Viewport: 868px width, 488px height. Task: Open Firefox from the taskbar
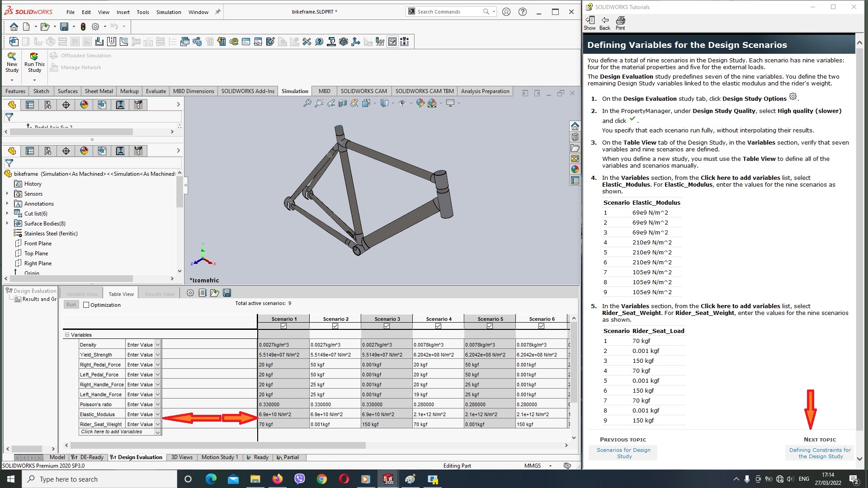tap(277, 479)
